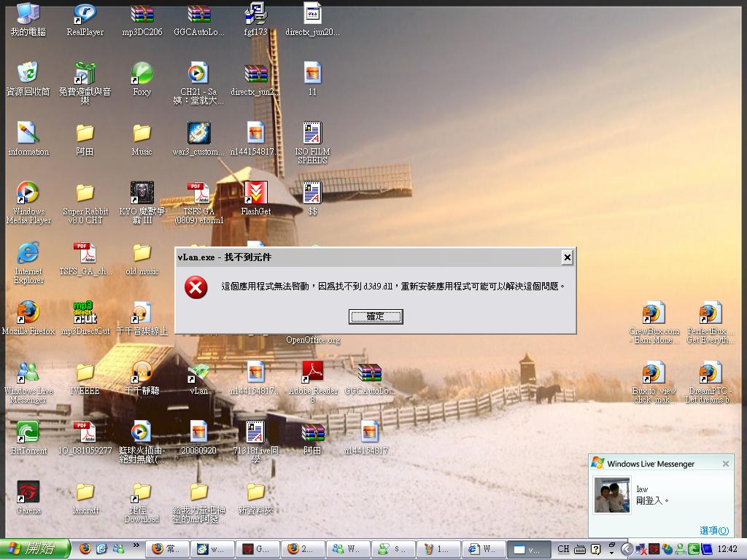Expand the quick launch overflow chevron
747x560 pixels.
click(x=136, y=545)
